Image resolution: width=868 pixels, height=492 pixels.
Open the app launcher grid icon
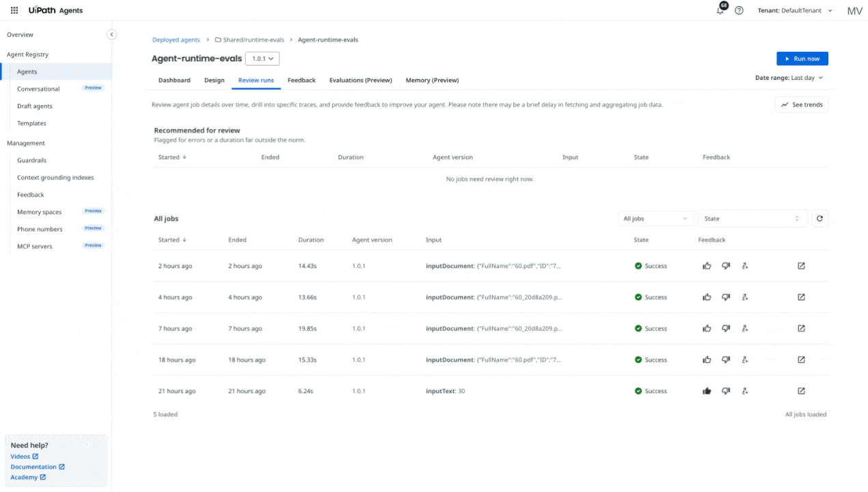click(x=14, y=10)
